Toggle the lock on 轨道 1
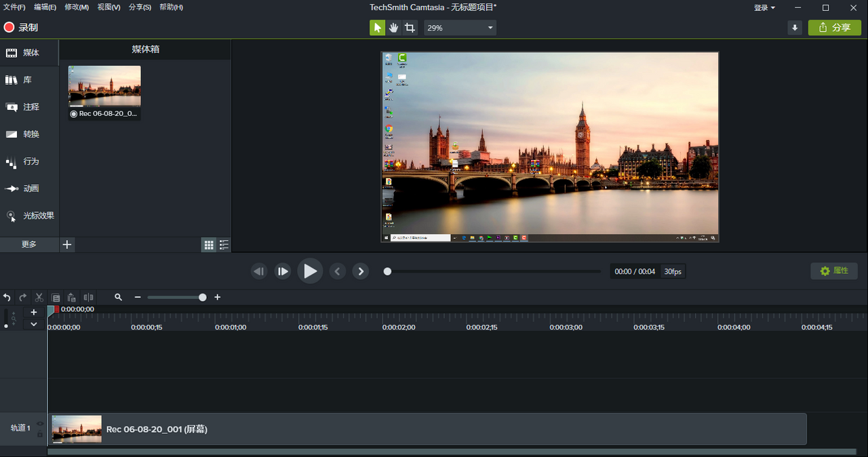The height and width of the screenshot is (457, 868). (x=40, y=434)
